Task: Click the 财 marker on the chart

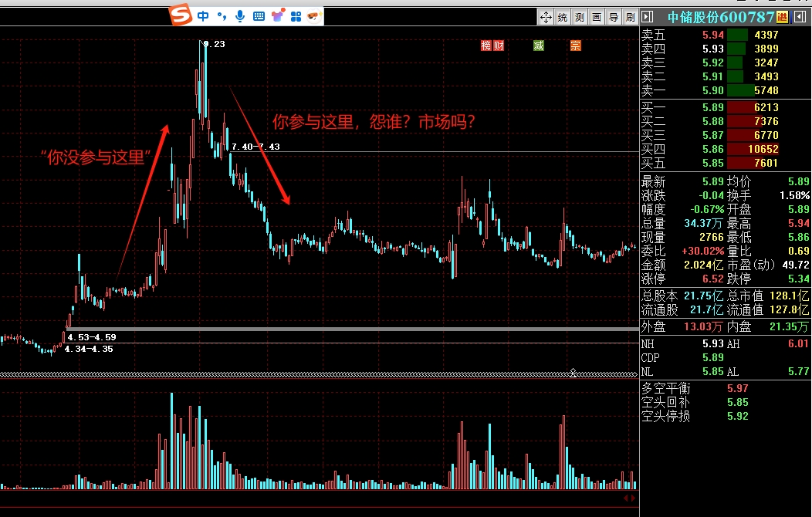Action: click(498, 46)
